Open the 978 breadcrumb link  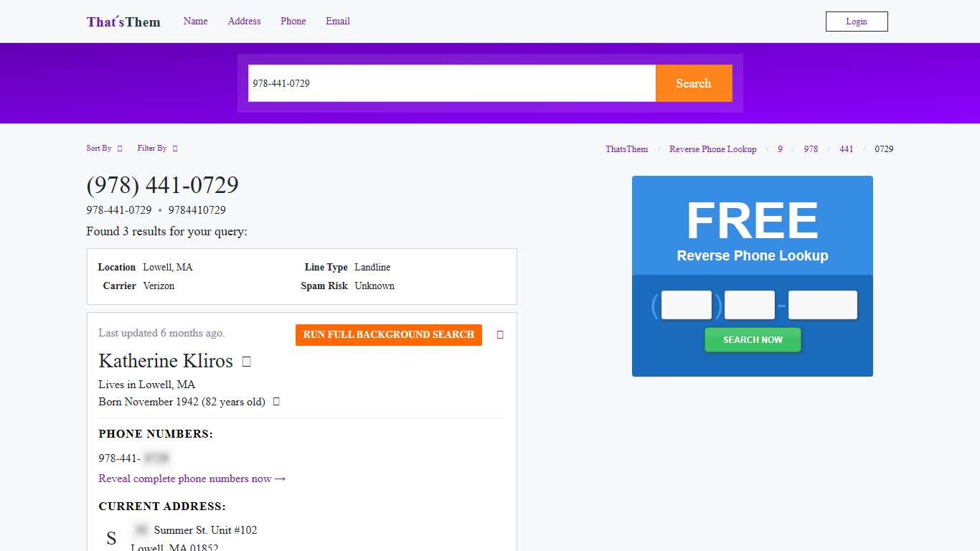pos(811,149)
